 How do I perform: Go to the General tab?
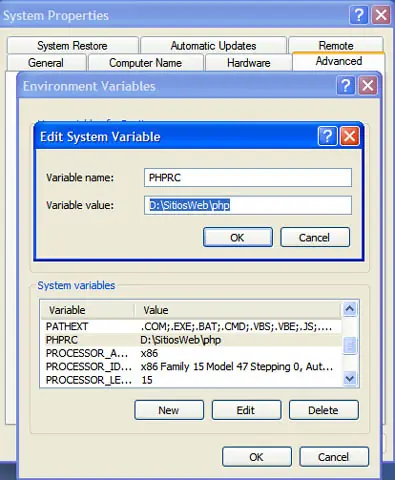click(46, 63)
